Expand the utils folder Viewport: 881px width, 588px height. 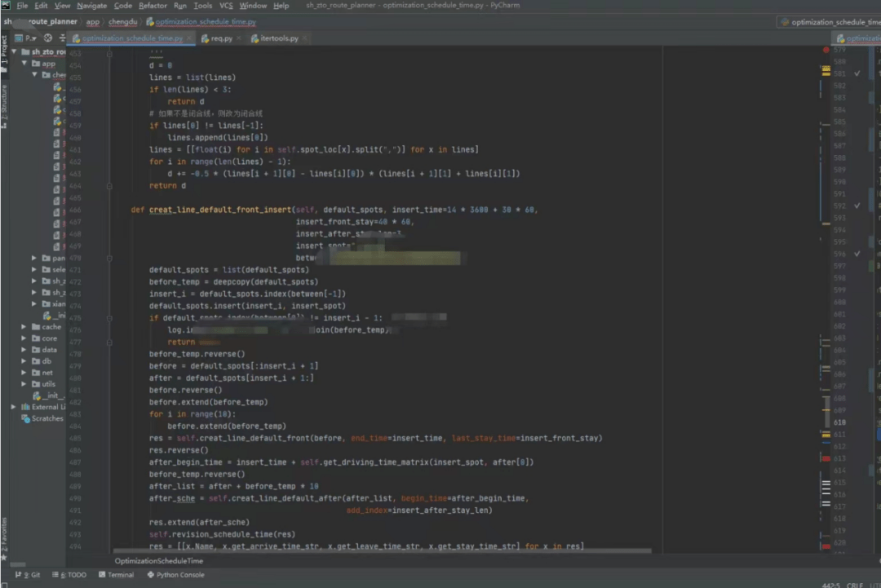coord(24,384)
